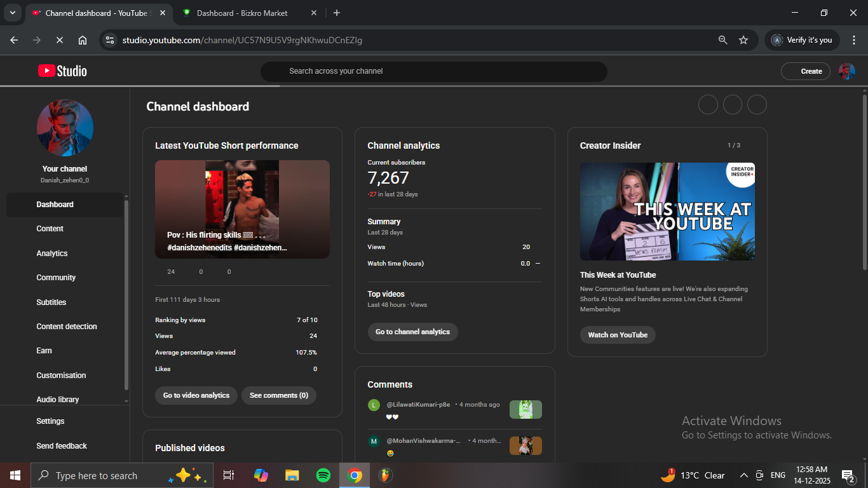Viewport: 868px width, 488px height.
Task: Launch Spotify from the taskbar
Action: [x=323, y=475]
